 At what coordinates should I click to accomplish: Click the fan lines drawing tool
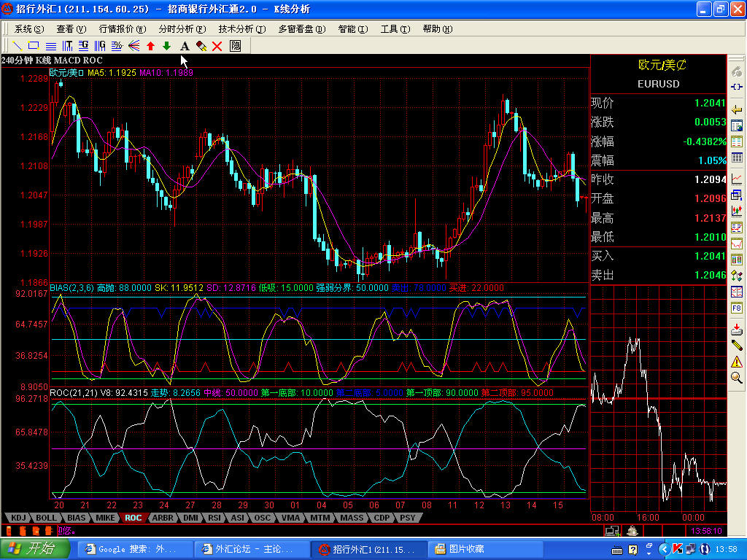click(134, 46)
